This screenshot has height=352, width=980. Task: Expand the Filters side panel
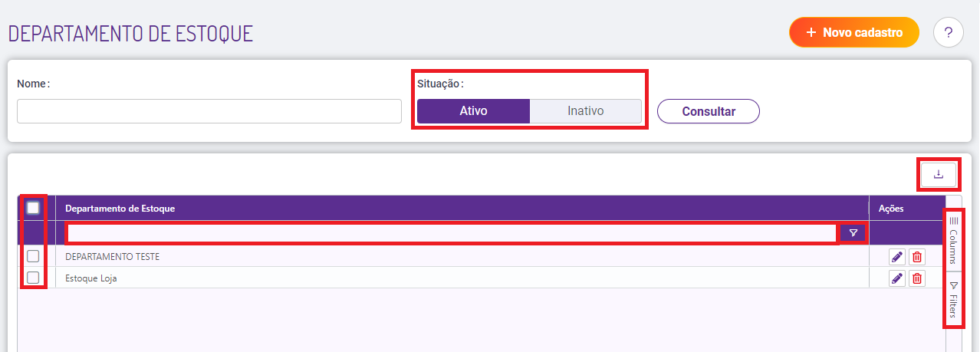(x=953, y=300)
